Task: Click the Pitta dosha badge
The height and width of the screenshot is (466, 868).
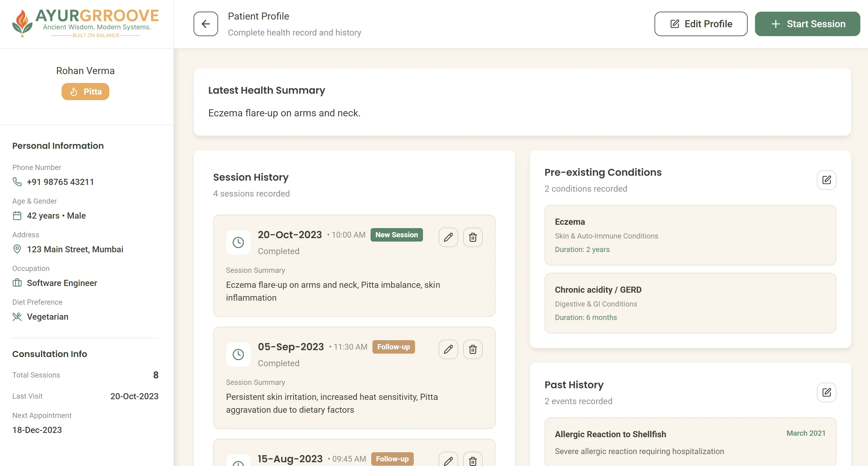Action: point(85,92)
